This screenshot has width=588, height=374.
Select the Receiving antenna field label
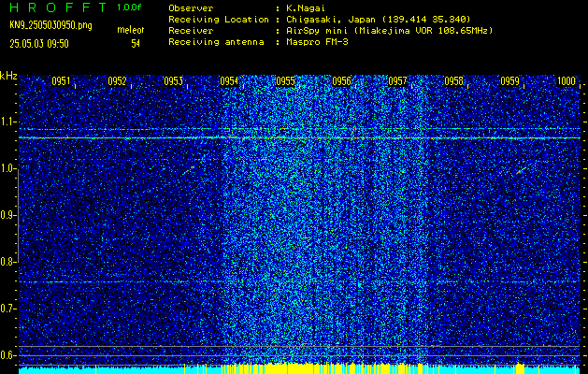[216, 42]
